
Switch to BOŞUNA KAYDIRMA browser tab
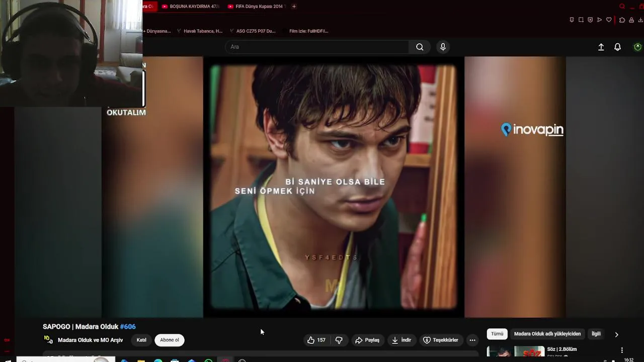pos(191,7)
